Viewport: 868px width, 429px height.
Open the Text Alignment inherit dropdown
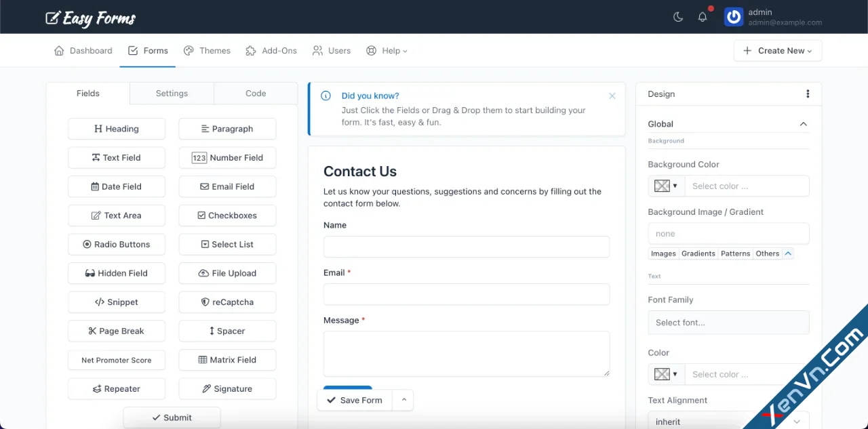click(x=728, y=422)
